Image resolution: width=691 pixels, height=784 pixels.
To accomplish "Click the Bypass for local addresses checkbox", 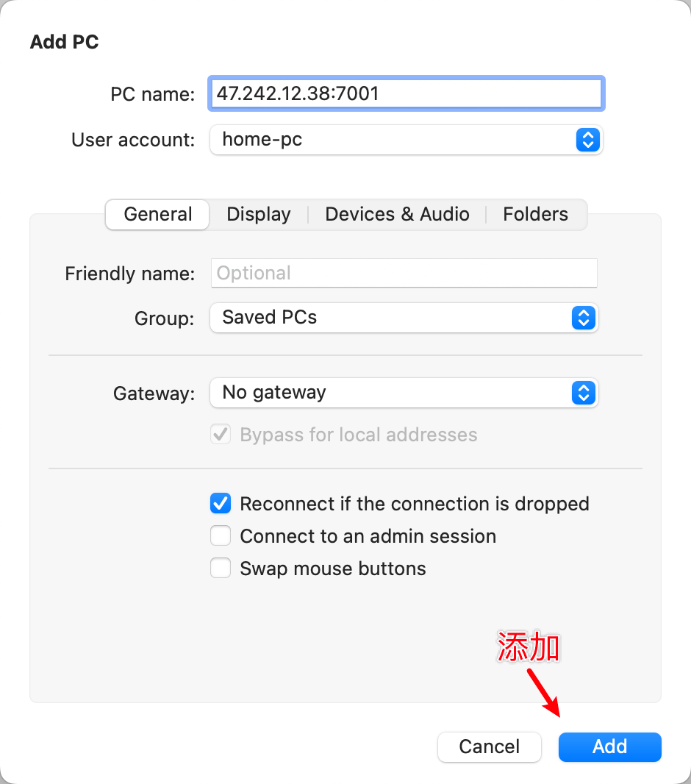I will coord(221,435).
